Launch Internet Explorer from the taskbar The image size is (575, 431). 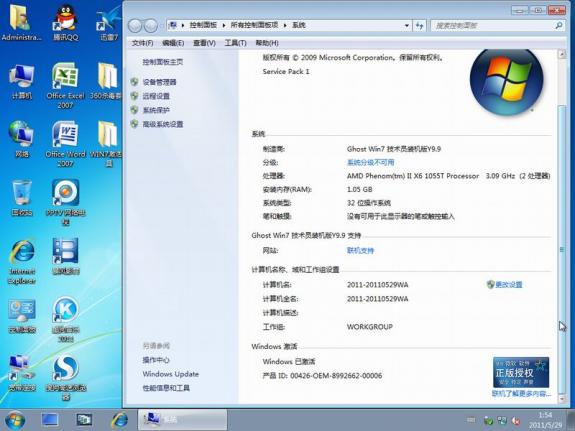tap(119, 420)
